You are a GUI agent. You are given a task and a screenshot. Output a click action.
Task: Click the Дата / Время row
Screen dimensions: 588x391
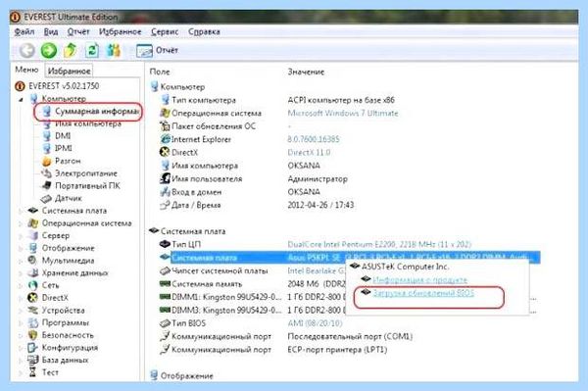[x=257, y=205]
